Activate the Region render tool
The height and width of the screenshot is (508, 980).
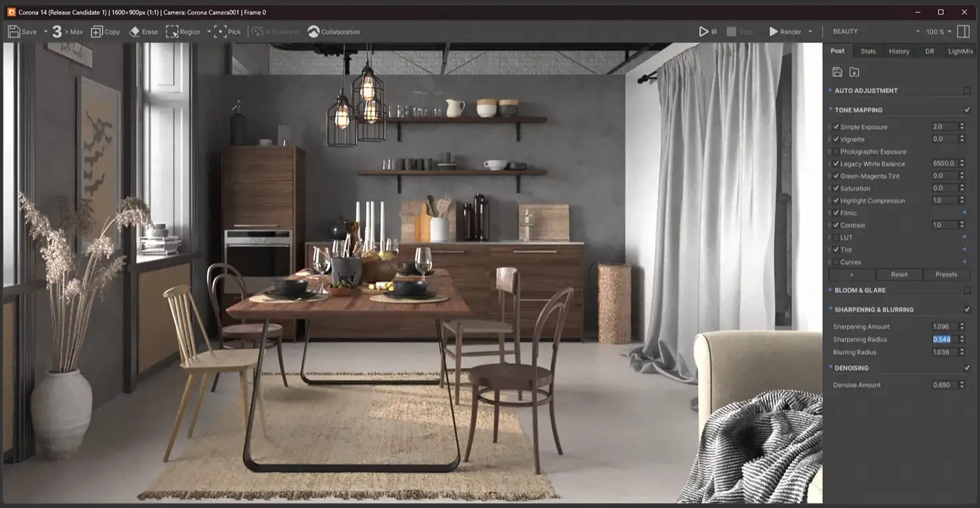click(173, 31)
